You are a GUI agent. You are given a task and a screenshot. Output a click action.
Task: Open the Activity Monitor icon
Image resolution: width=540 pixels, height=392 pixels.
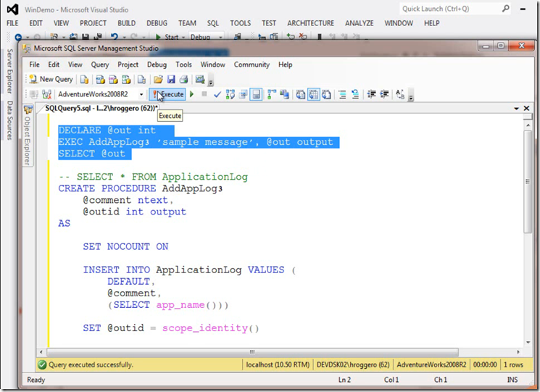click(x=200, y=80)
